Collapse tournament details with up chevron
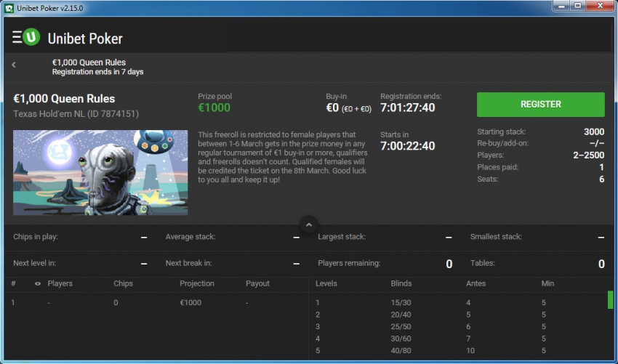Viewport: 618px width, 364px height. [x=308, y=225]
